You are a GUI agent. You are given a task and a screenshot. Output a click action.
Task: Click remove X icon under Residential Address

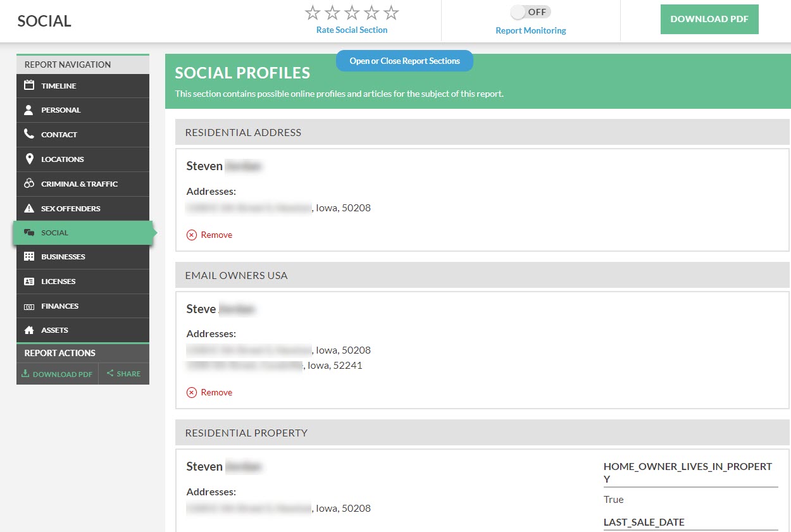(192, 235)
